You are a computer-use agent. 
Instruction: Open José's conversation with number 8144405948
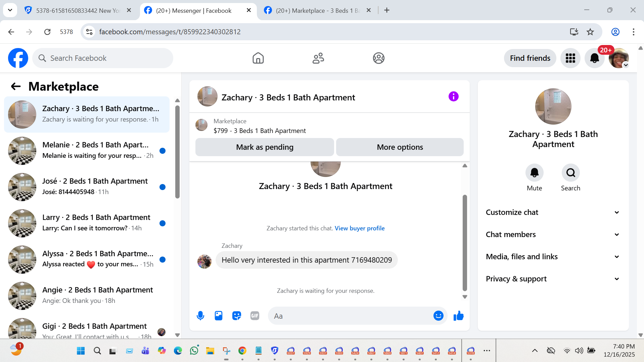(x=87, y=187)
